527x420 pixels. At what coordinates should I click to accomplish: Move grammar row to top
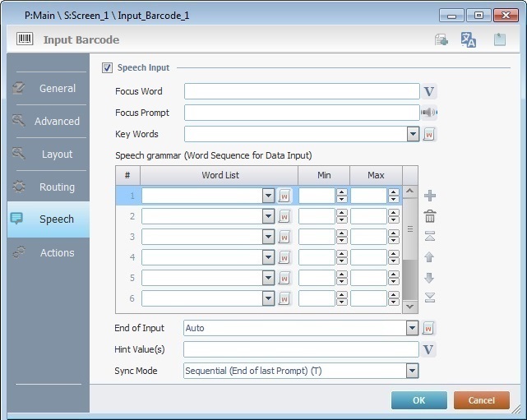coord(430,236)
